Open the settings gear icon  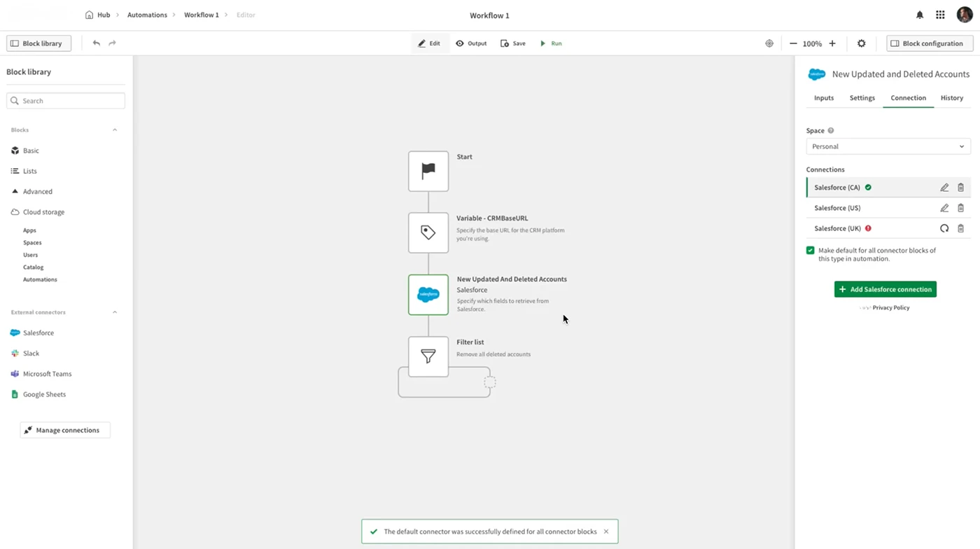(x=862, y=43)
